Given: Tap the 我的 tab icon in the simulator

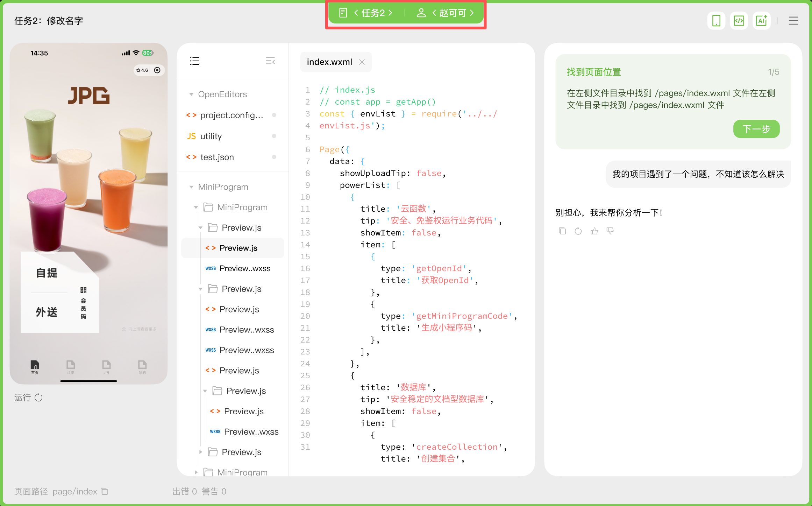Looking at the screenshot, I should (142, 367).
